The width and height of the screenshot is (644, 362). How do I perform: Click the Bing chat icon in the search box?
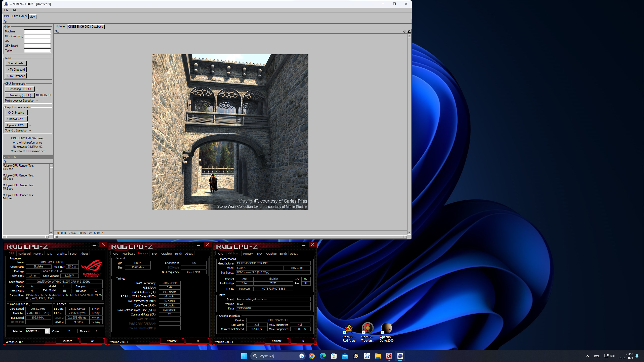tap(301, 356)
